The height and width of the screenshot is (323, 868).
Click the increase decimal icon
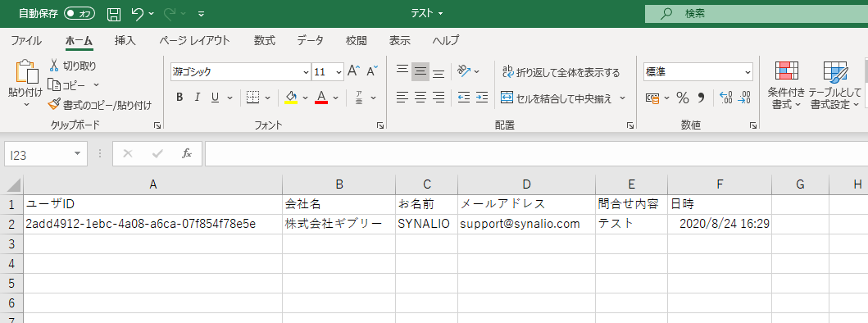tap(725, 98)
